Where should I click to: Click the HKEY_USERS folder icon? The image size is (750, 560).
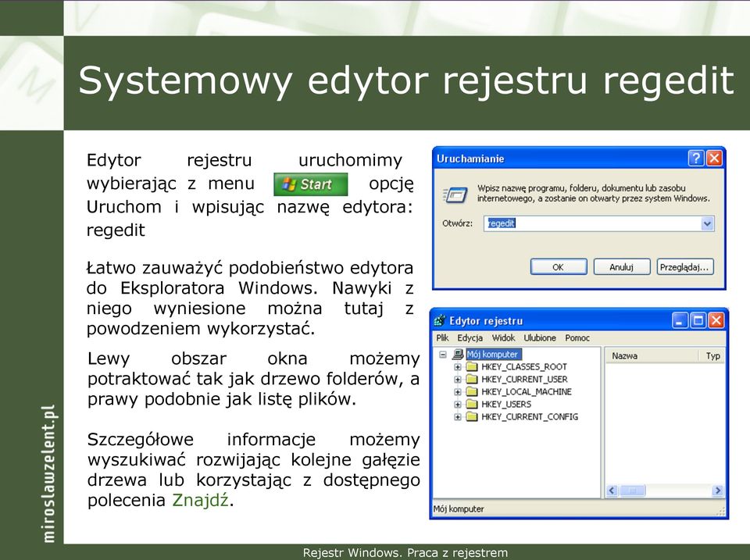472,404
